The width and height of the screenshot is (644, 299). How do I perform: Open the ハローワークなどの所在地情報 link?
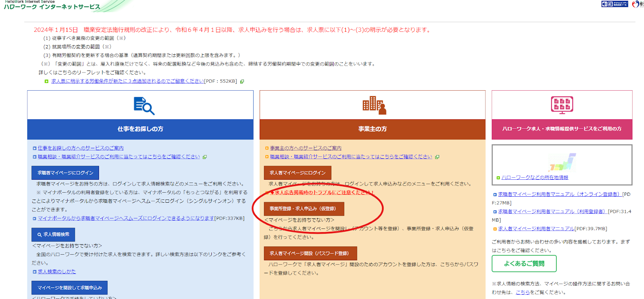point(535,177)
